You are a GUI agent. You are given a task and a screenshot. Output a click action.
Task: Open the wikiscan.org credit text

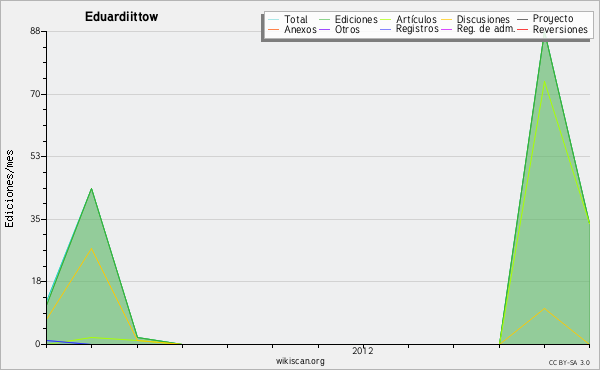[300, 361]
